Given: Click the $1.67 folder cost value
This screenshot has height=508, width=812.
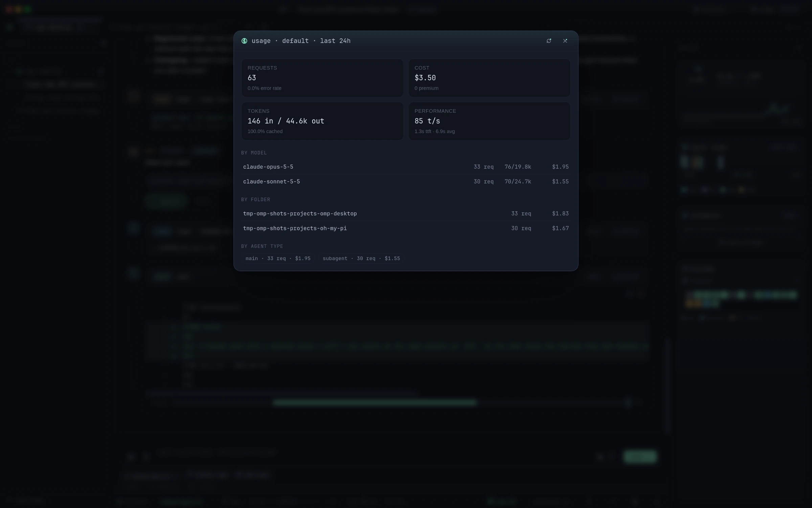Looking at the screenshot, I should pyautogui.click(x=560, y=228).
